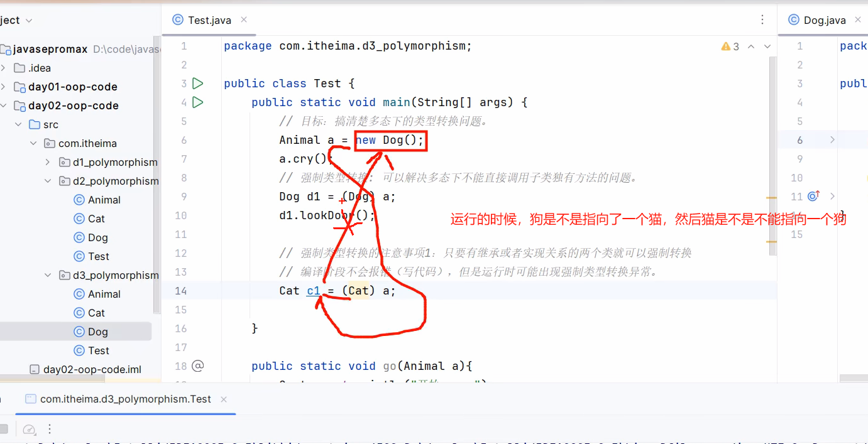Click the Project panel vertical scrollbar

tap(158, 176)
